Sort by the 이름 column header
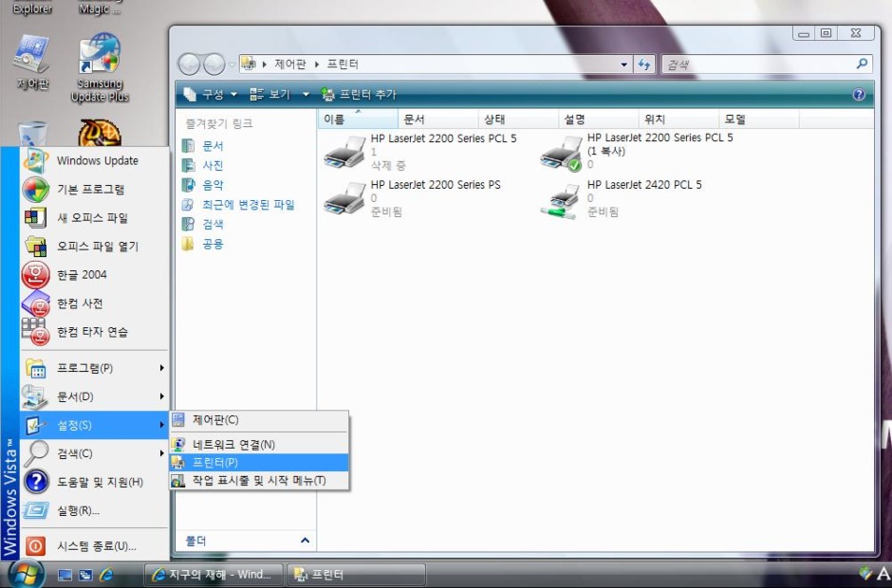 [358, 119]
